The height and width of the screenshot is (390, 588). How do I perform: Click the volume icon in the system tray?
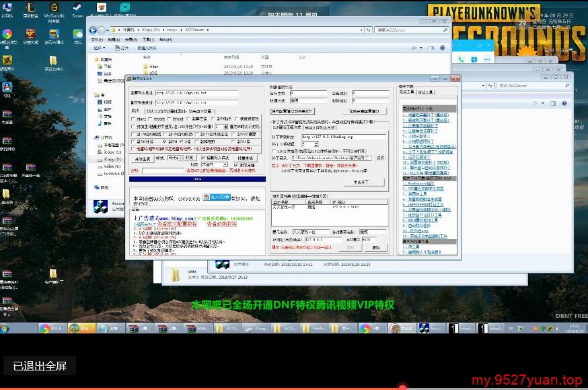tap(557, 329)
